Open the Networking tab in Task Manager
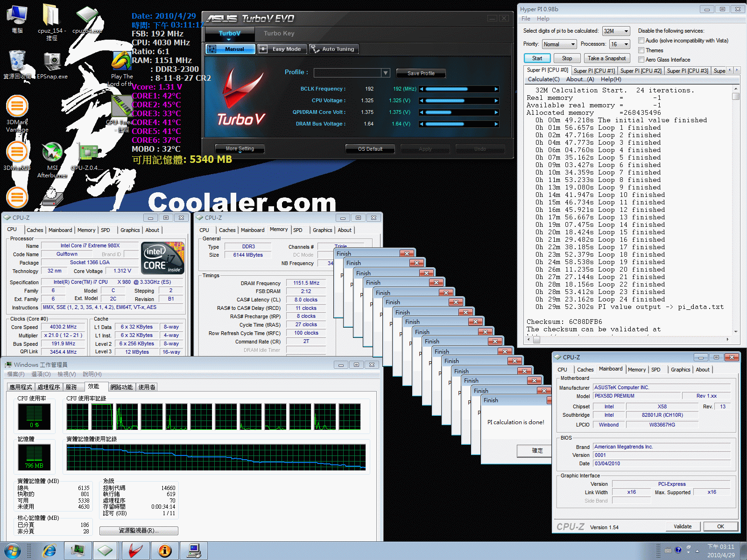This screenshot has width=747, height=560. click(x=121, y=387)
